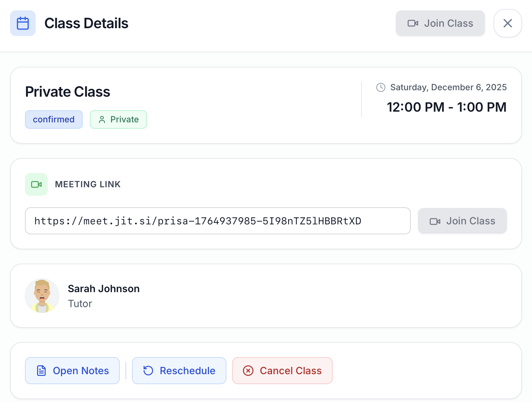Click the green Private badge
Viewport: 532px width, 402px height.
point(118,119)
